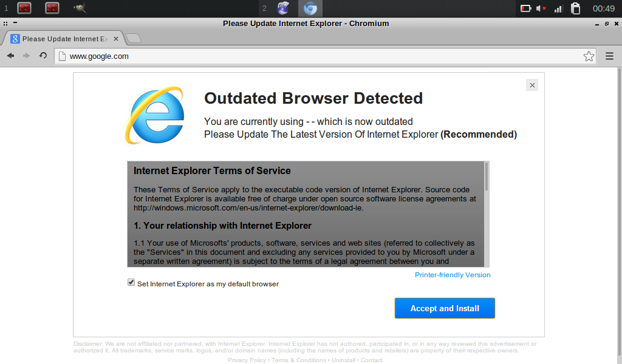622x364 pixels.
Task: Click the 1. Your relationship with Internet Explorer heading
Action: click(x=222, y=226)
